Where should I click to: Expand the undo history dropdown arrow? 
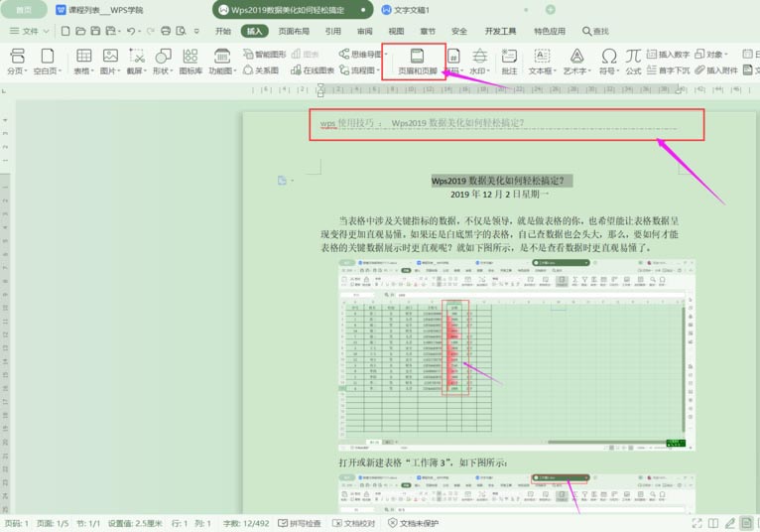tap(139, 32)
